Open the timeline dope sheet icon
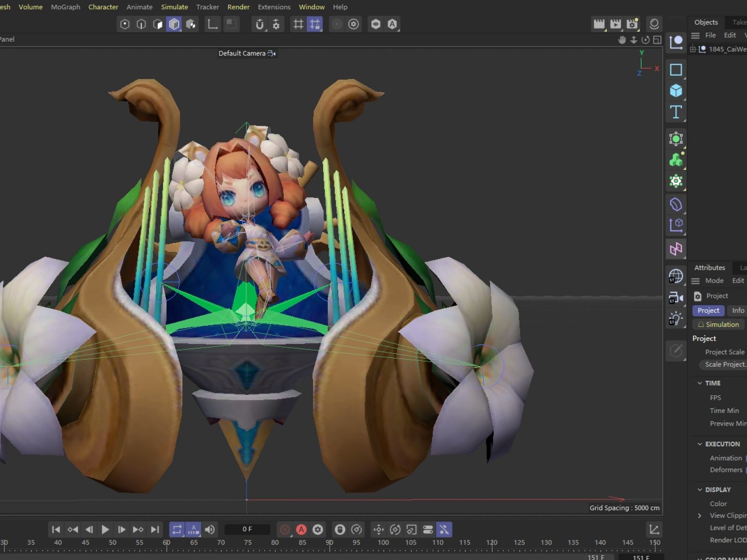747x560 pixels. 654,530
